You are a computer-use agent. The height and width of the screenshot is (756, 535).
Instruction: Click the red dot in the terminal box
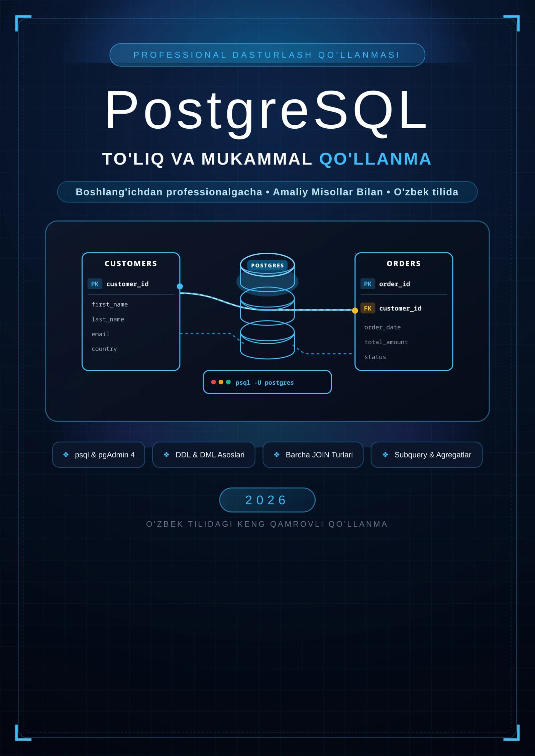[213, 382]
